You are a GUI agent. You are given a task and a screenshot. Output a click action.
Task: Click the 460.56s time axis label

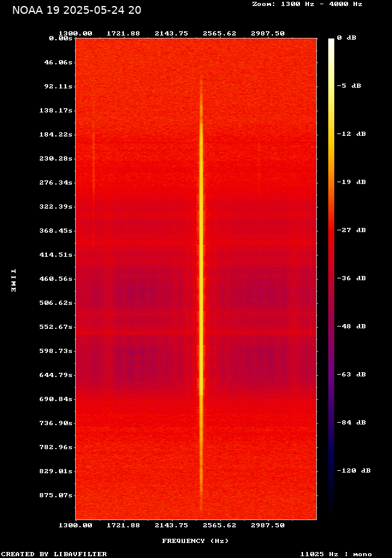click(56, 278)
